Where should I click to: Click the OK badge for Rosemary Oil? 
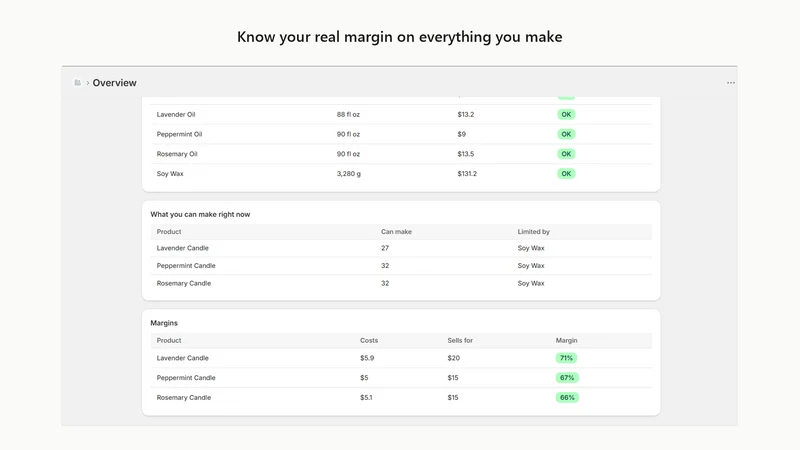(x=566, y=154)
